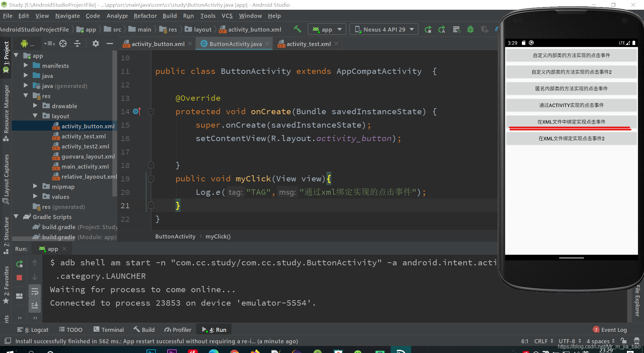644x353 pixels.
Task: Open the 6: Logcat tool window
Action: 33,330
